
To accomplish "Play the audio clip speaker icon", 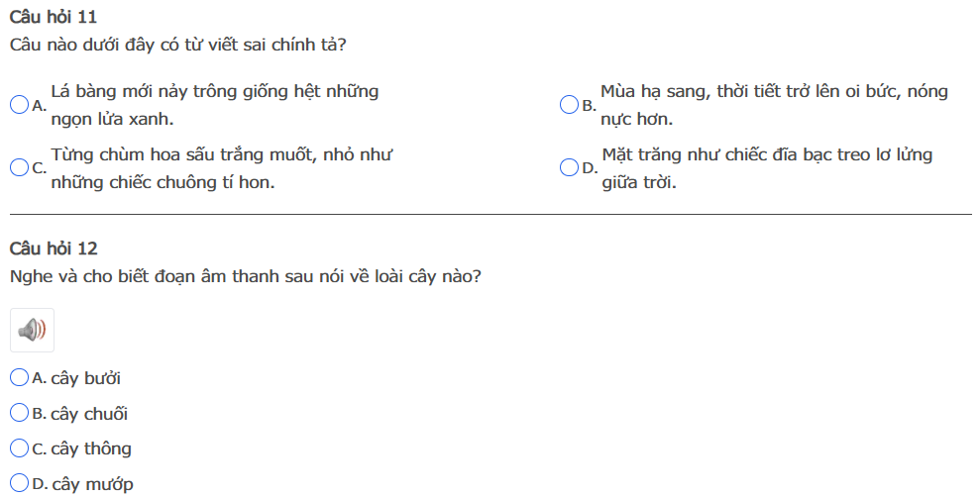I will [x=32, y=330].
